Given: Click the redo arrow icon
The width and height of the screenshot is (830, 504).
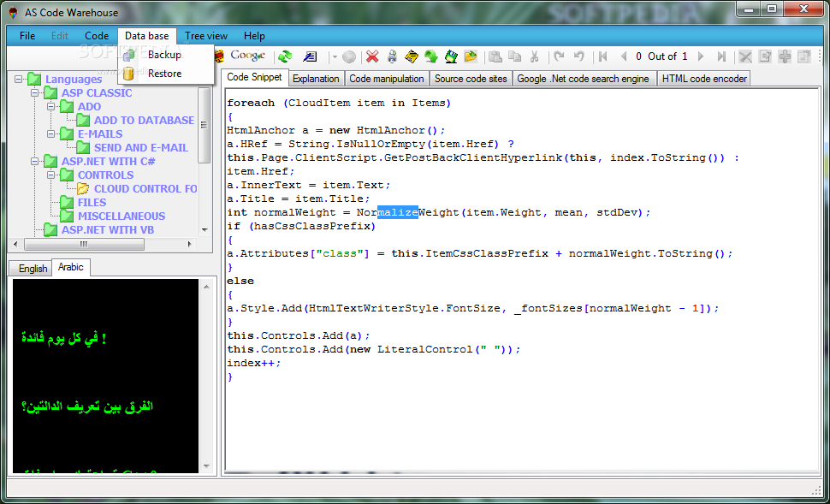Looking at the screenshot, I should point(559,56).
